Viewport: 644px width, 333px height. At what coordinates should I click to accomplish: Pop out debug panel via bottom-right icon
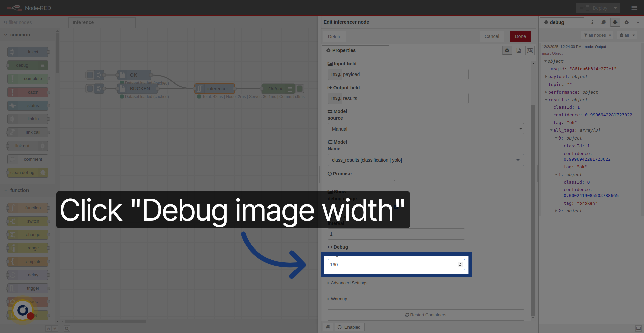tap(639, 329)
